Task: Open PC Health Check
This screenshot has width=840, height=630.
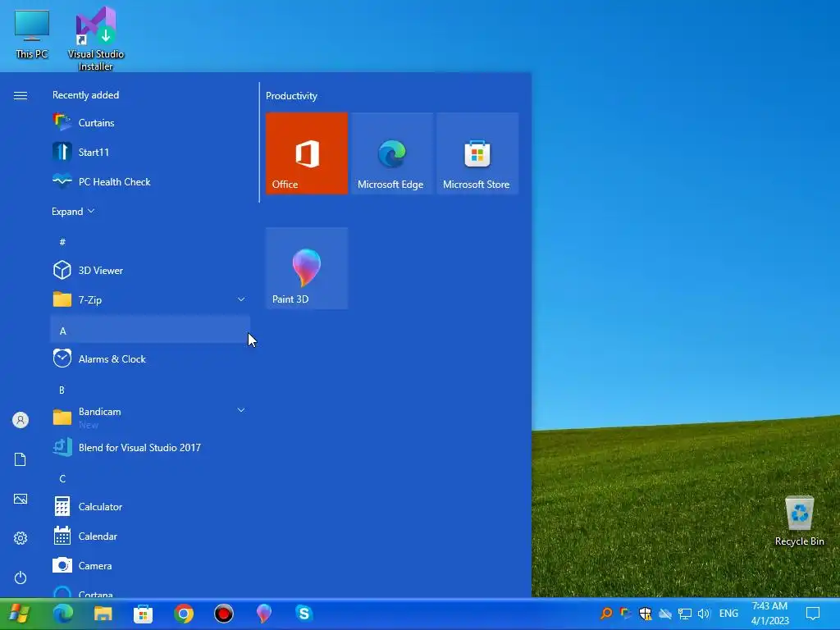Action: coord(150,181)
